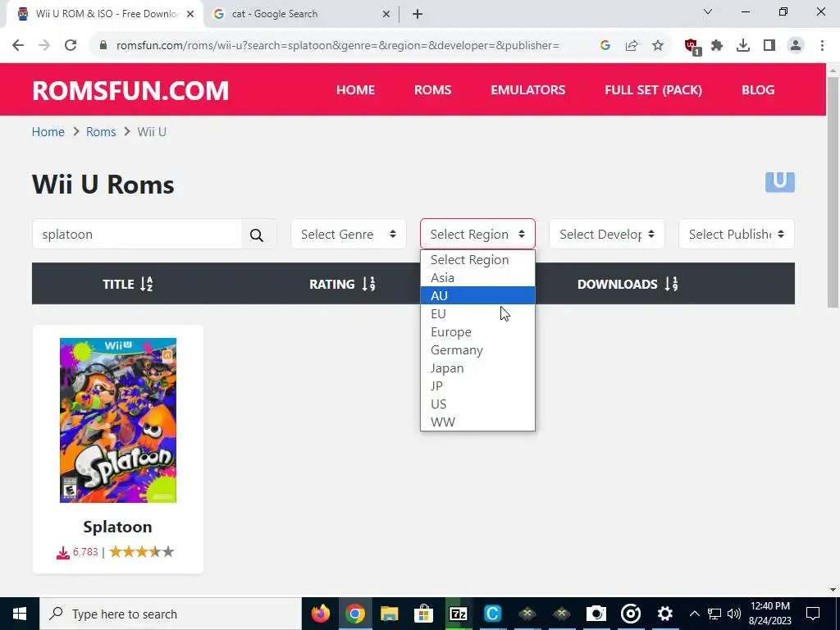This screenshot has height=630, width=840.
Task: Choose AU in the region list
Action: [478, 295]
